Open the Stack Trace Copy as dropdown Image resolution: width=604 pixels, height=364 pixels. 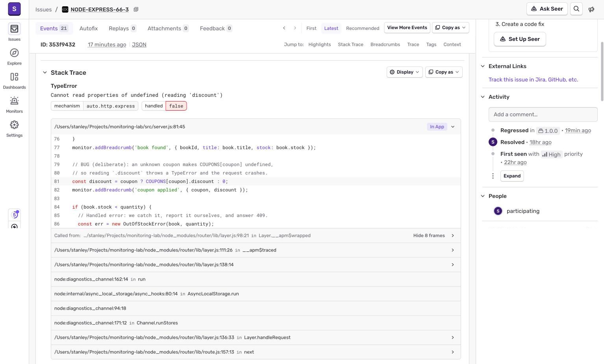point(444,72)
